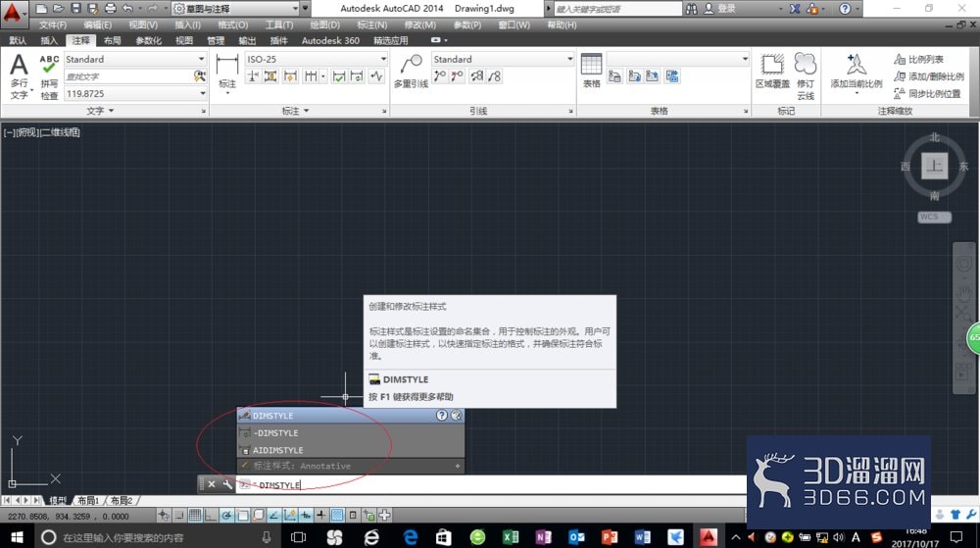
Task: Click the collect multileaders /8 icon
Action: click(x=494, y=76)
